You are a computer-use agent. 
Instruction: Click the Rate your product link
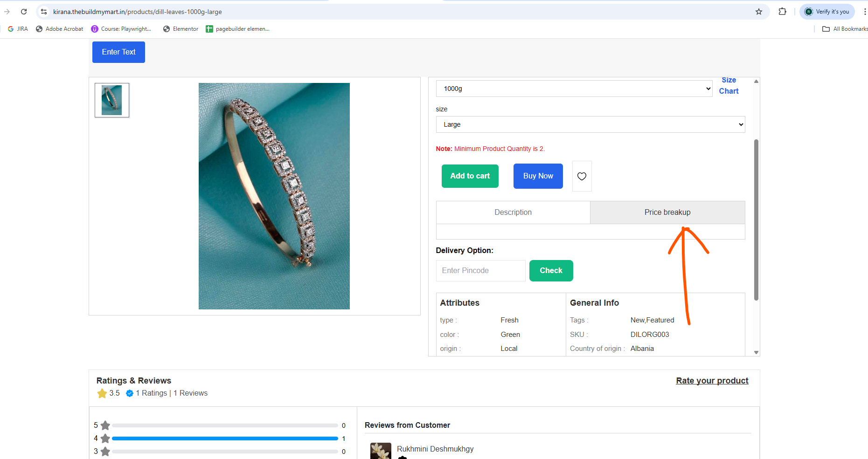click(712, 381)
